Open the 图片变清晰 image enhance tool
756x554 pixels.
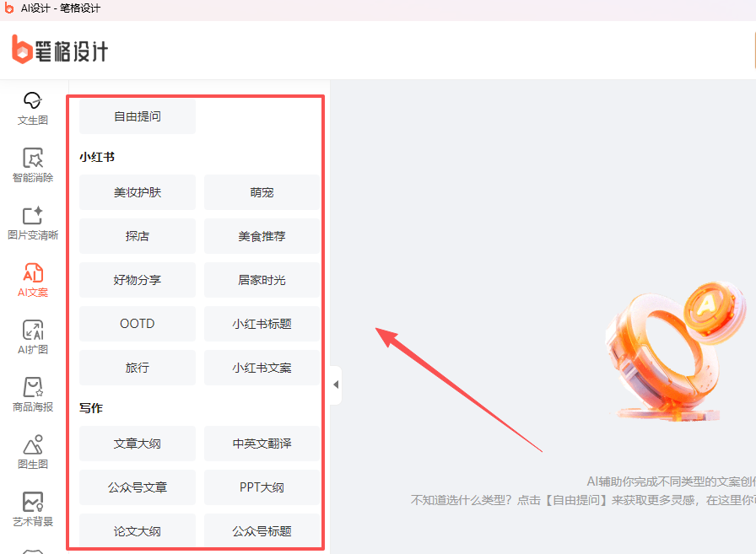pyautogui.click(x=33, y=223)
